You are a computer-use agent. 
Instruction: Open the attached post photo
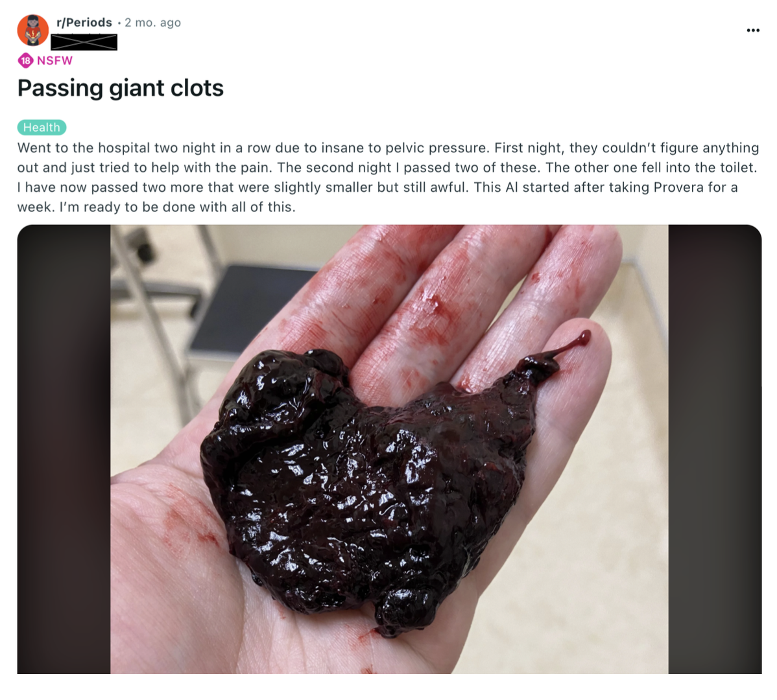click(389, 449)
